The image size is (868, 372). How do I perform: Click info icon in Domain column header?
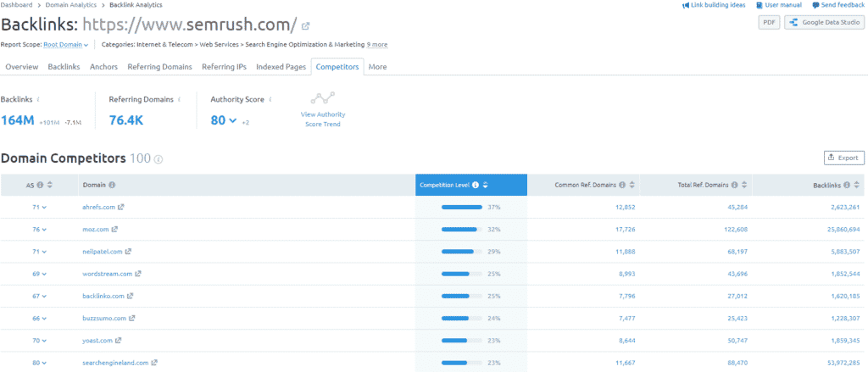tap(113, 185)
